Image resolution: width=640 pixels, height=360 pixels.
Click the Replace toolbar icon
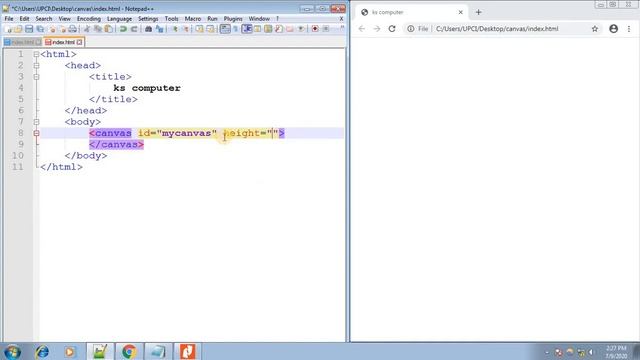tap(160, 29)
